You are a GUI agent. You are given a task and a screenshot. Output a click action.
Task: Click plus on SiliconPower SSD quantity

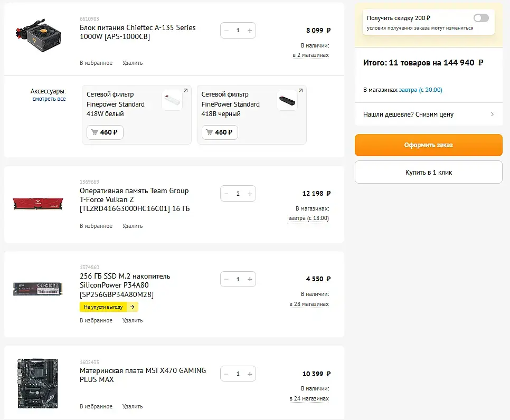[x=250, y=279]
